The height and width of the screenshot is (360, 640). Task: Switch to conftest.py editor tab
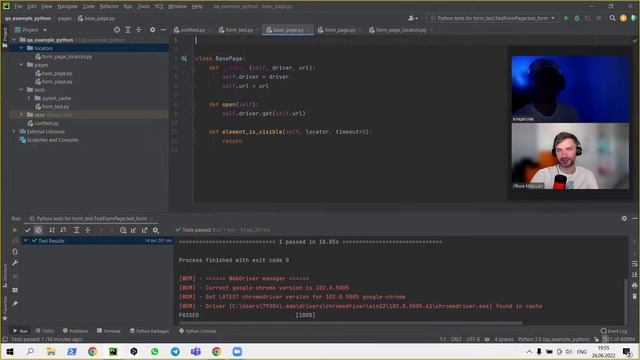click(x=190, y=30)
